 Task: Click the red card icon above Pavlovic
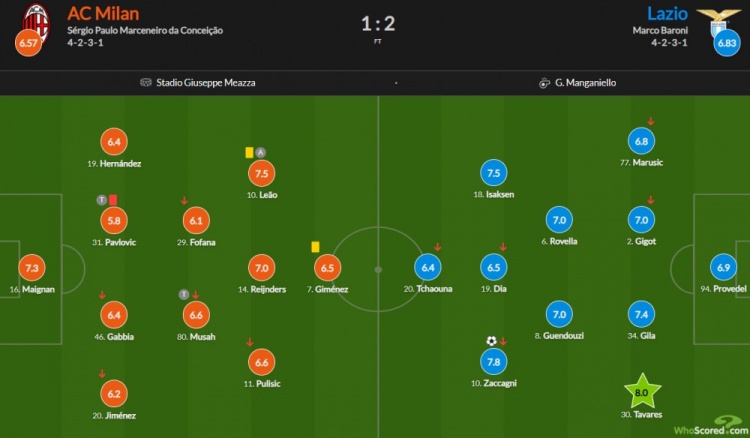pos(113,200)
